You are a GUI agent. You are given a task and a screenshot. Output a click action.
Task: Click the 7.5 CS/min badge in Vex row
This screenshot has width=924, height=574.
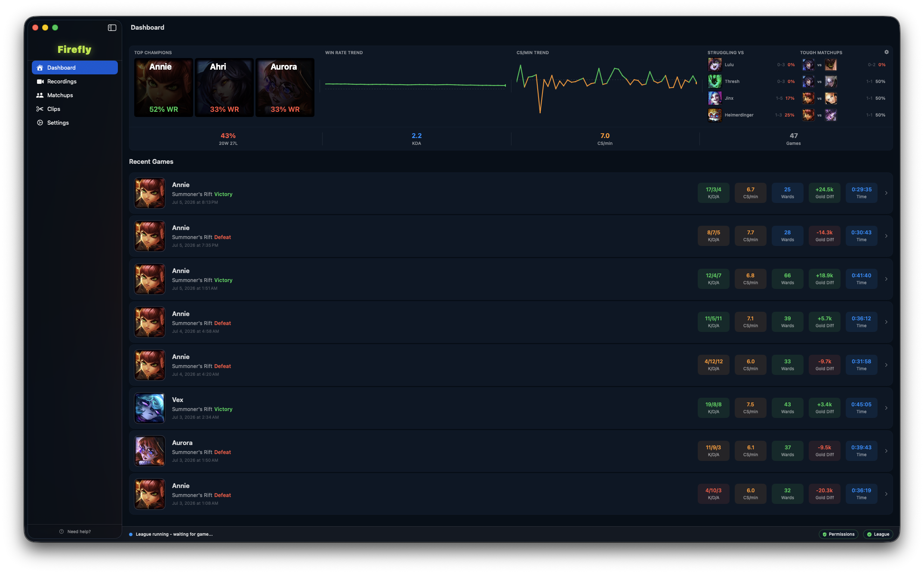(751, 408)
